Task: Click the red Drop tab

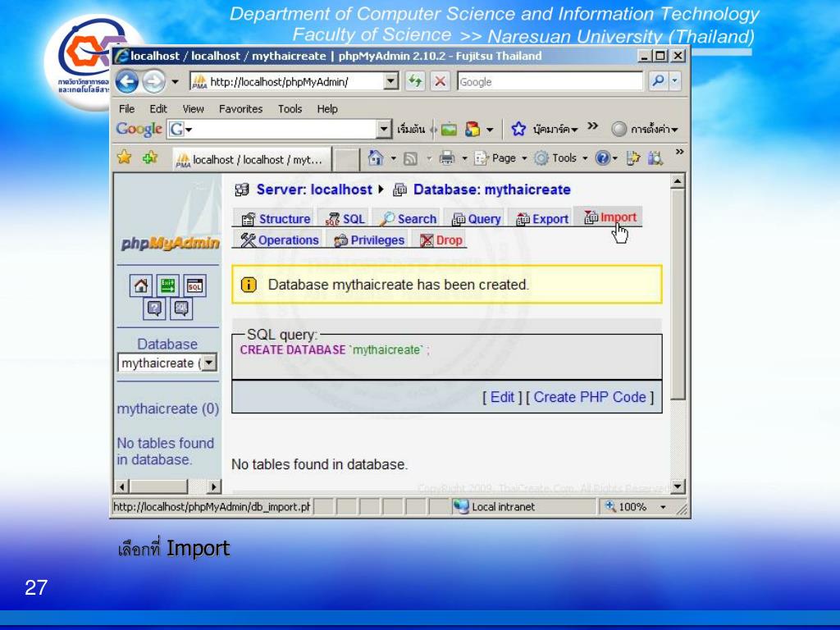Action: tap(441, 240)
